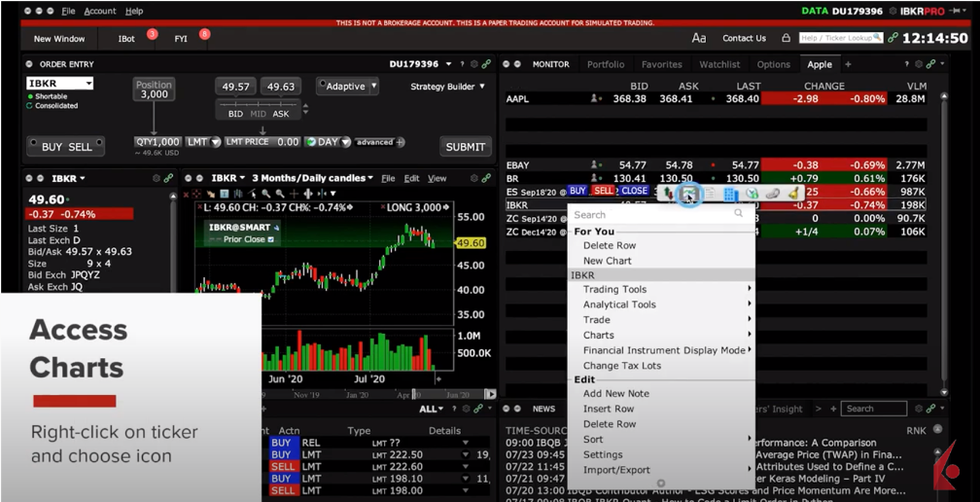
Task: Add a new Monitor tab with the plus icon
Action: (848, 64)
